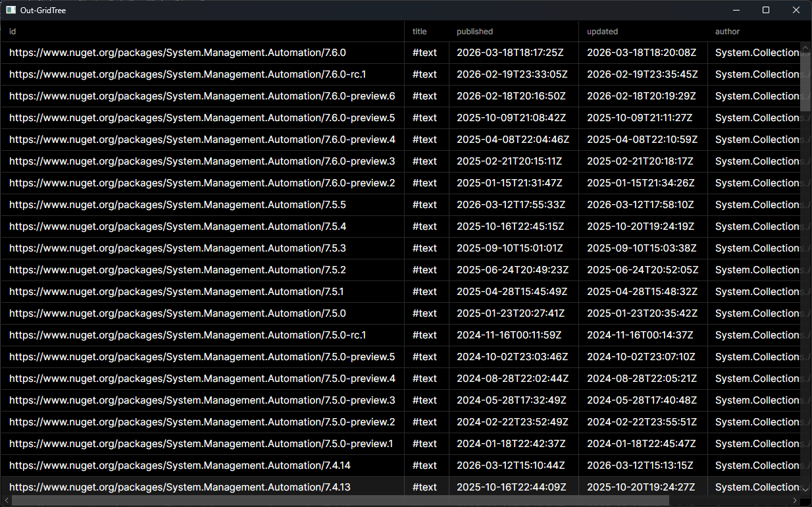Click updated date 2025-10-20T19:24:19Z
This screenshot has height=507, width=812.
pyautogui.click(x=641, y=227)
